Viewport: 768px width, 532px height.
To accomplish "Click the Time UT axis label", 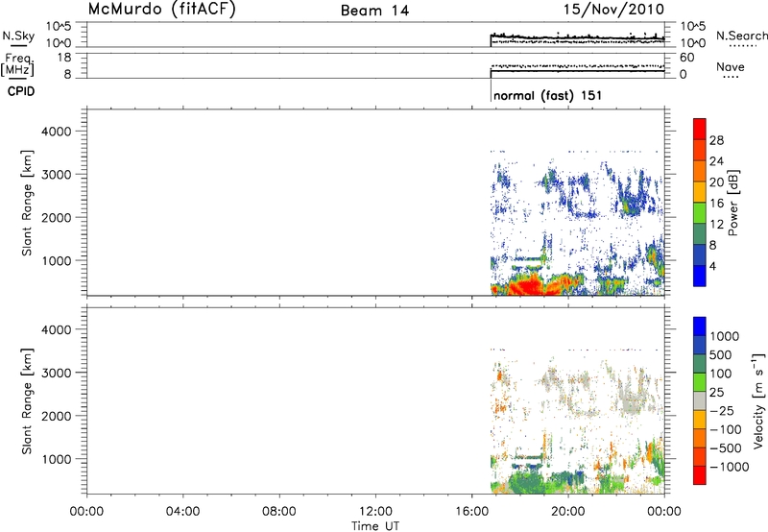I will tap(375, 526).
